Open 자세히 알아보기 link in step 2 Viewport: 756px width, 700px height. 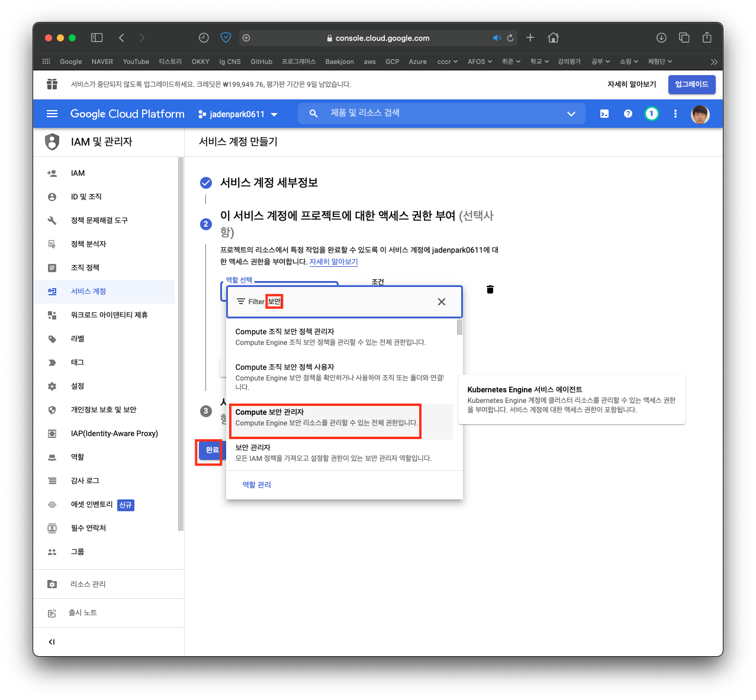coord(334,262)
